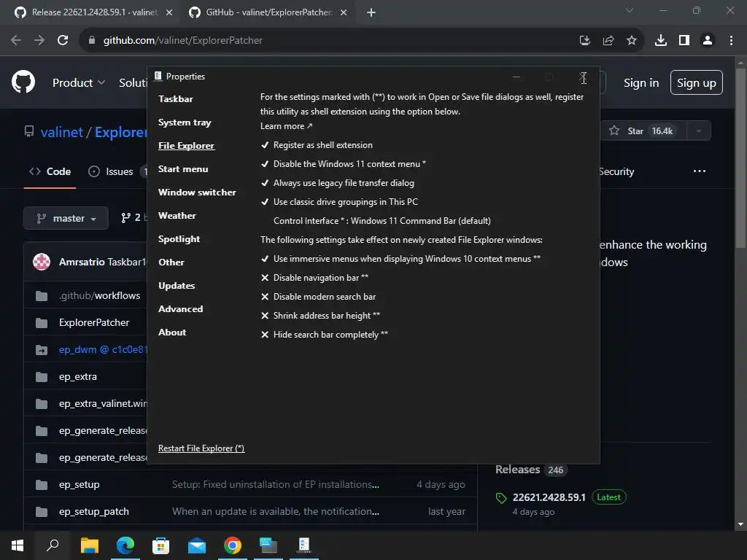Enable Disable navigation bar option

[314, 278]
